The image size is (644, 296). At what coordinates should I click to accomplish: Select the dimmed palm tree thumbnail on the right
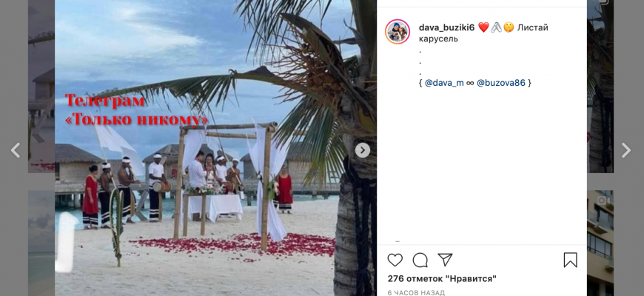coord(600,87)
